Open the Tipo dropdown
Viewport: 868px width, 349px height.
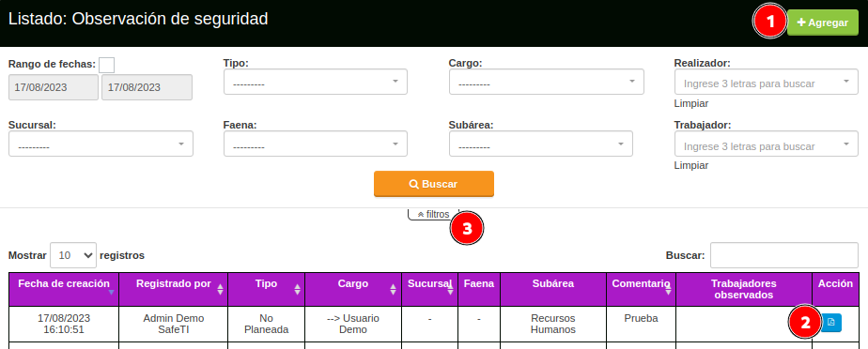coord(316,82)
